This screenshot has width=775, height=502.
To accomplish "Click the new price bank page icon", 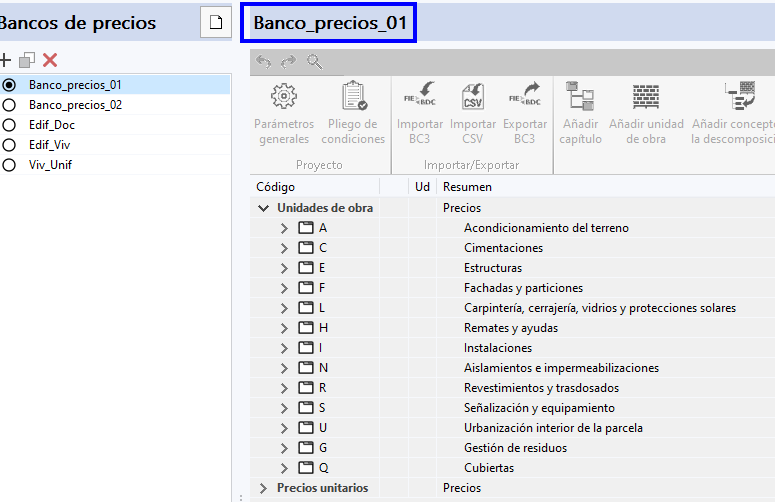I will pyautogui.click(x=216, y=22).
